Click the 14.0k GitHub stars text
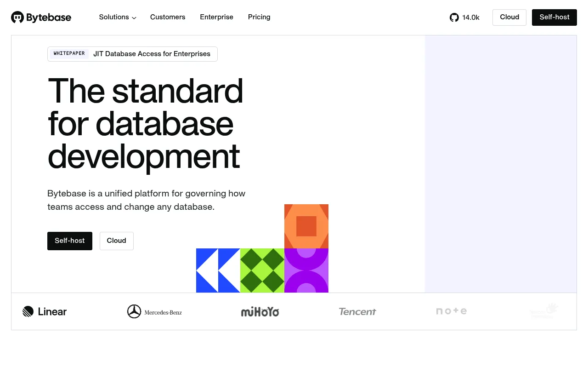The width and height of the screenshot is (588, 368). (471, 17)
